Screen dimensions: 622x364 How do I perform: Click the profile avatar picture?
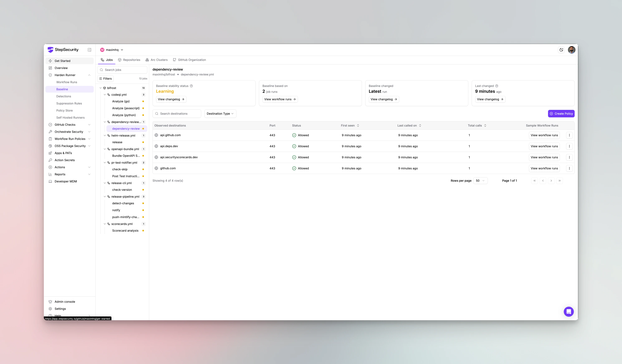tap(572, 50)
